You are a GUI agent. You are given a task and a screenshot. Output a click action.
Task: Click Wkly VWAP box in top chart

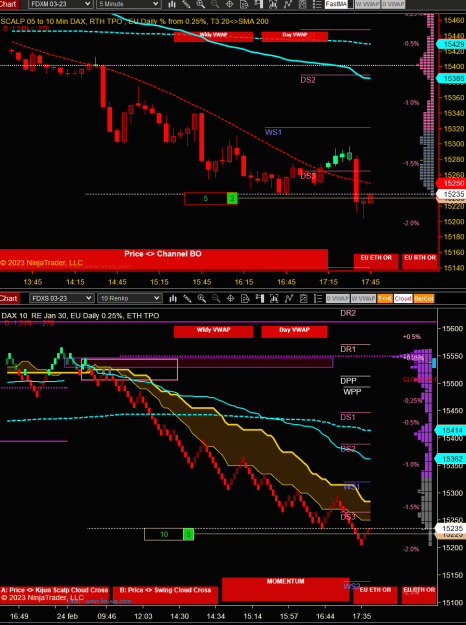tap(213, 36)
